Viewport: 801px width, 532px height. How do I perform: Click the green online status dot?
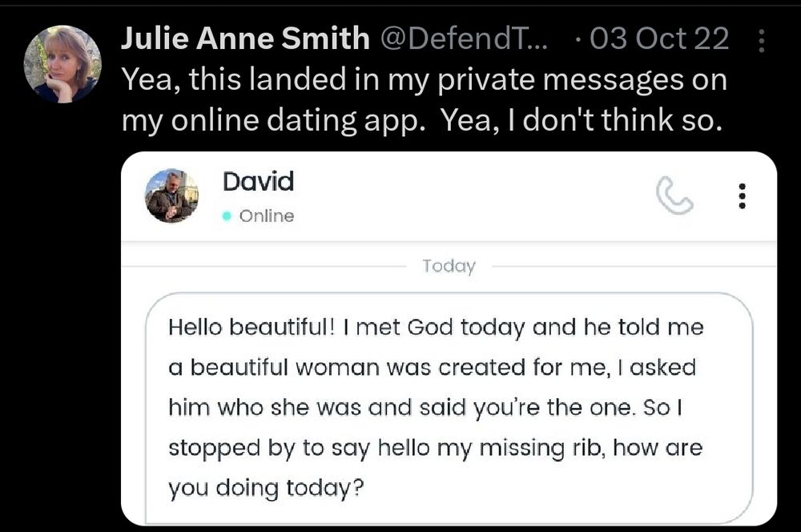pyautogui.click(x=227, y=216)
